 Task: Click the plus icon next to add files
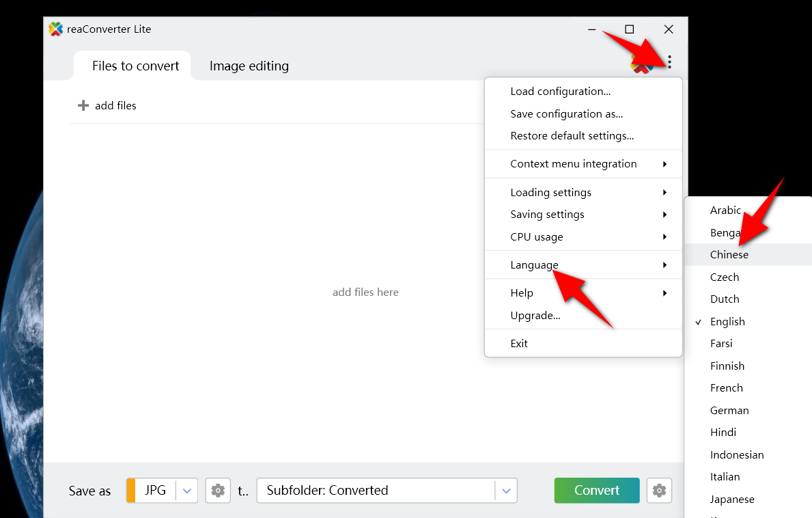(82, 105)
